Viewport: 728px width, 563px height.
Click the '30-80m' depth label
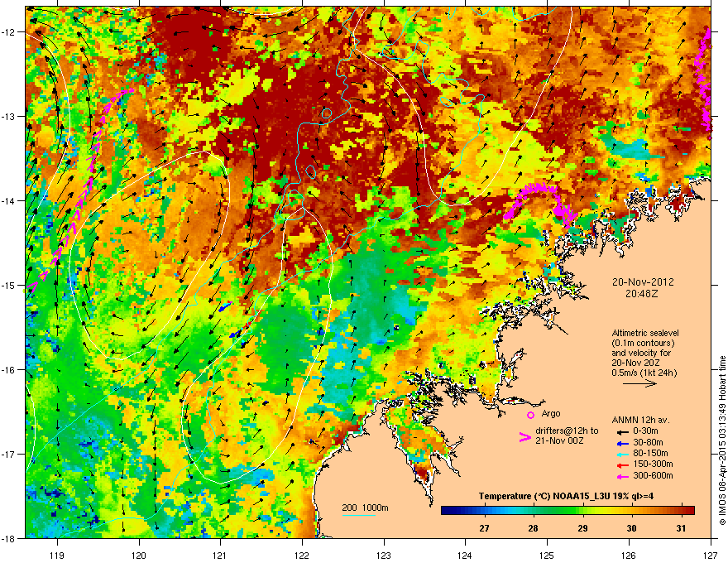pos(648,442)
